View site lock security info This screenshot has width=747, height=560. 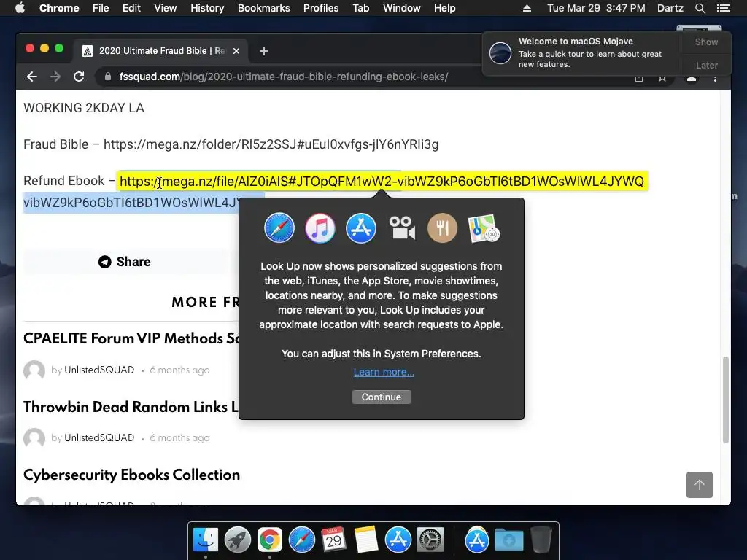coord(108,77)
